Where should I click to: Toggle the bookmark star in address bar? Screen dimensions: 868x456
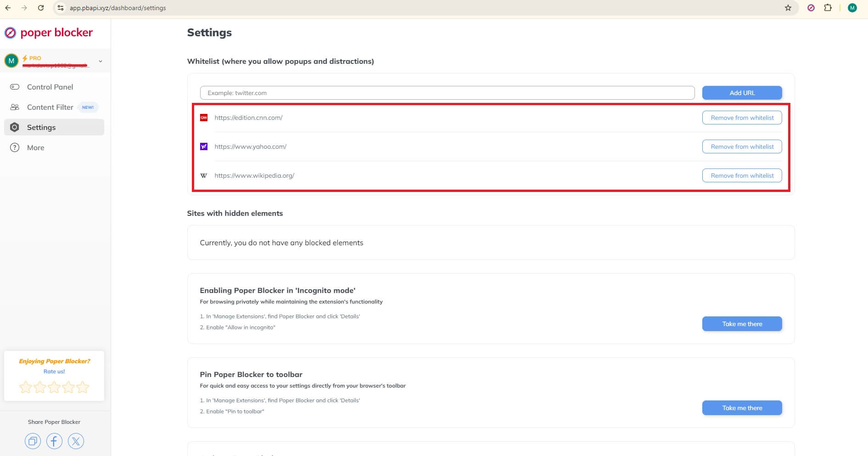pyautogui.click(x=788, y=8)
